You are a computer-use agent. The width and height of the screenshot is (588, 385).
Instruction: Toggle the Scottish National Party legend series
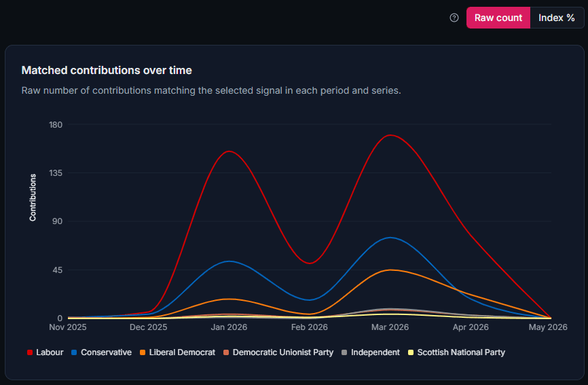pyautogui.click(x=456, y=352)
